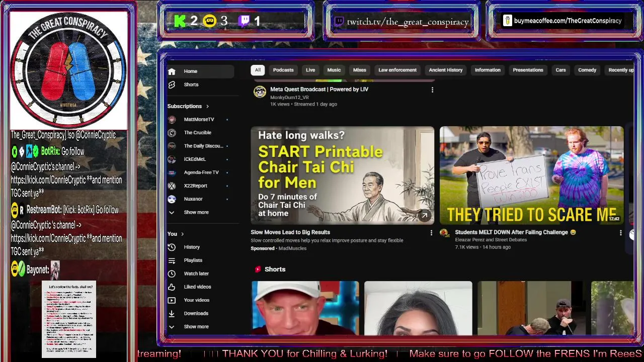Select the All filter chip

click(x=258, y=70)
